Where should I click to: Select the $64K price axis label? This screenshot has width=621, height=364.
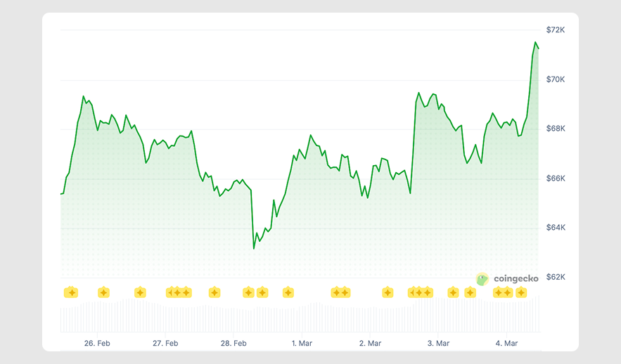(x=556, y=228)
